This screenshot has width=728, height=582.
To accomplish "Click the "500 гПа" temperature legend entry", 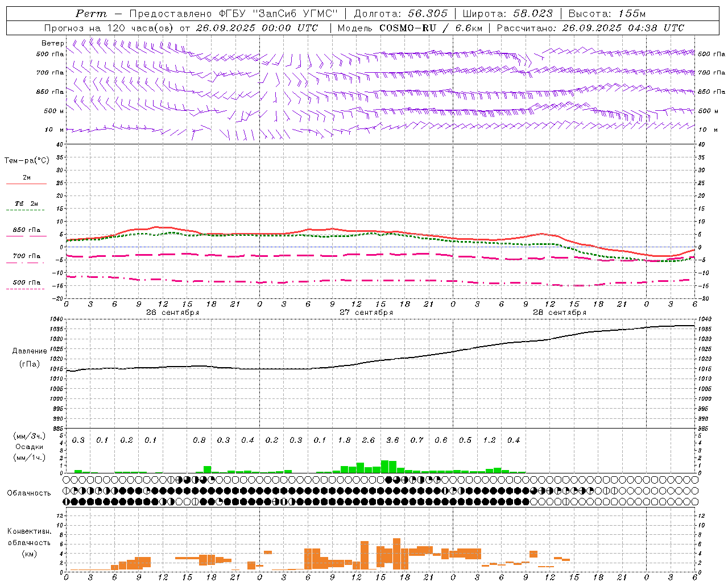I will pos(26,282).
